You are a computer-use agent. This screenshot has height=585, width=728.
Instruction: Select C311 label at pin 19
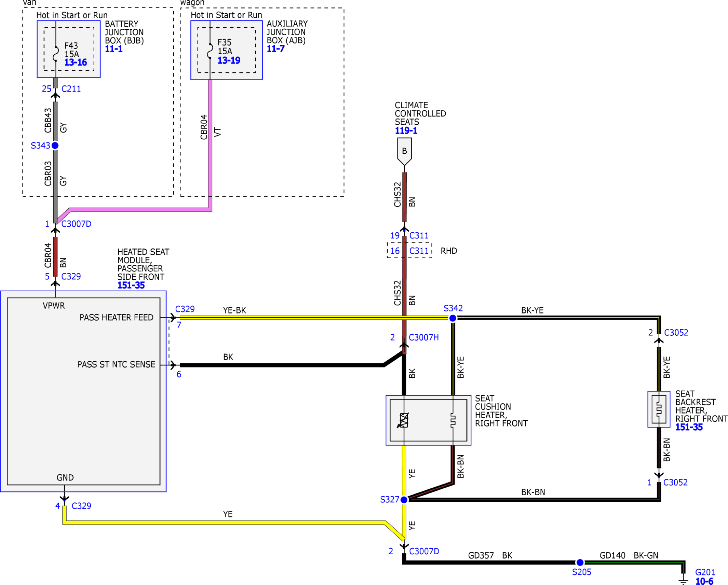[419, 235]
